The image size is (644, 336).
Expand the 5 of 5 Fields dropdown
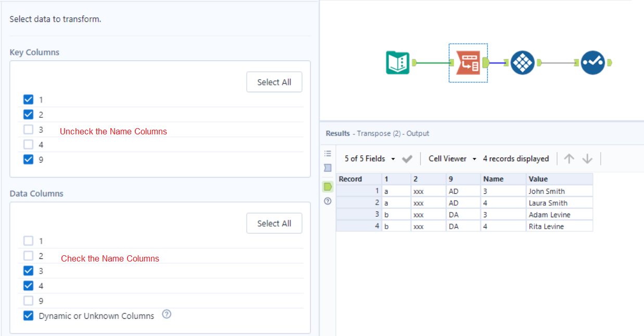point(370,159)
